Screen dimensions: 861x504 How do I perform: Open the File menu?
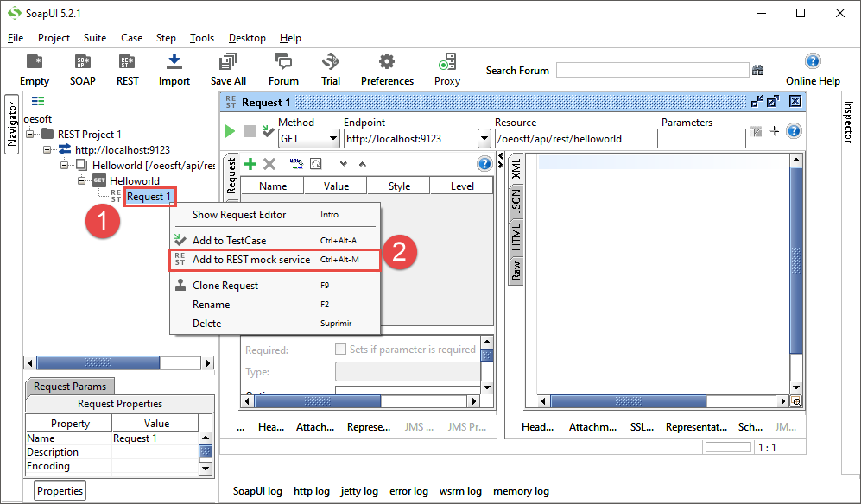16,38
